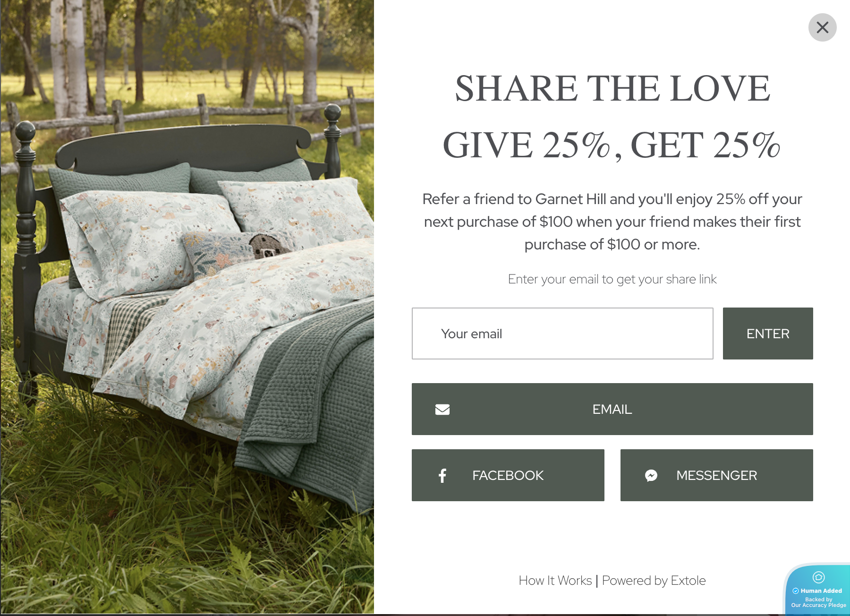850x616 pixels.
Task: Close the Share the Love popup
Action: [822, 27]
